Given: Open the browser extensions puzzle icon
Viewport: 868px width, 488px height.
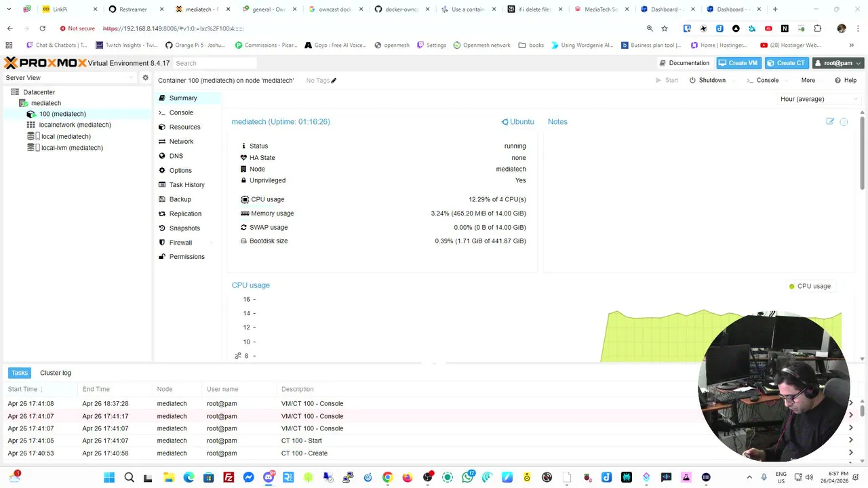Looking at the screenshot, I should click(817, 28).
